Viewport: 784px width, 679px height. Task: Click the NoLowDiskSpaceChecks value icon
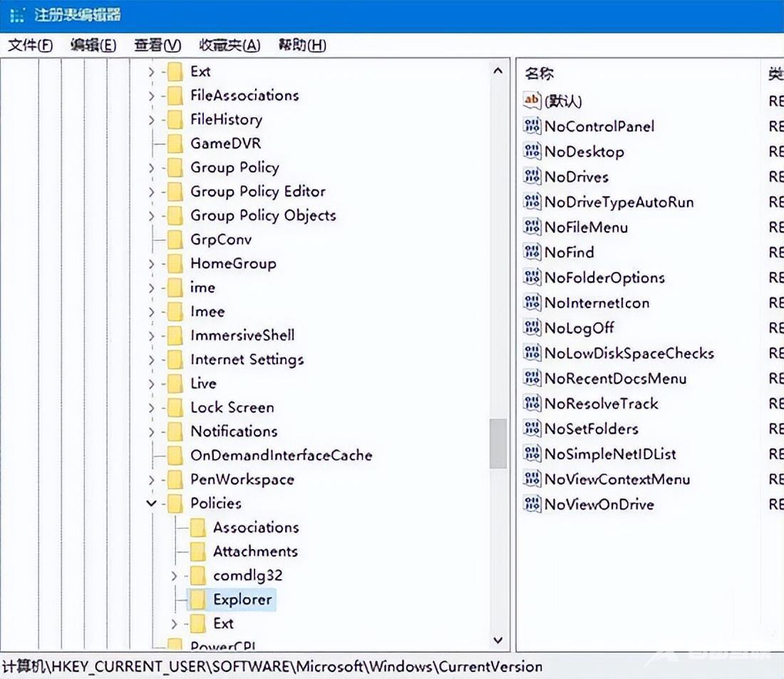[532, 353]
